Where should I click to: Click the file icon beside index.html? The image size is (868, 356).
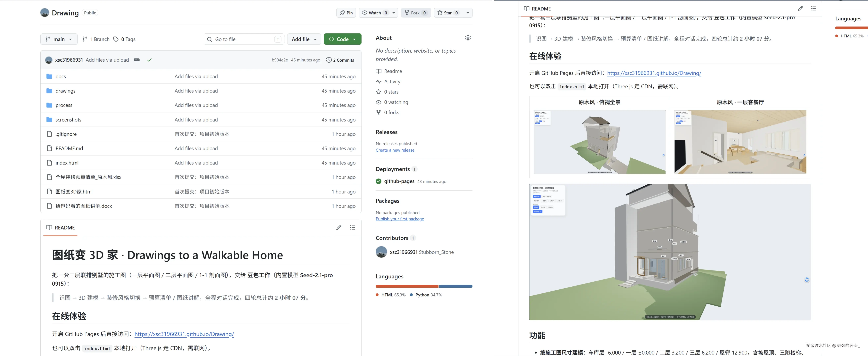click(x=49, y=163)
